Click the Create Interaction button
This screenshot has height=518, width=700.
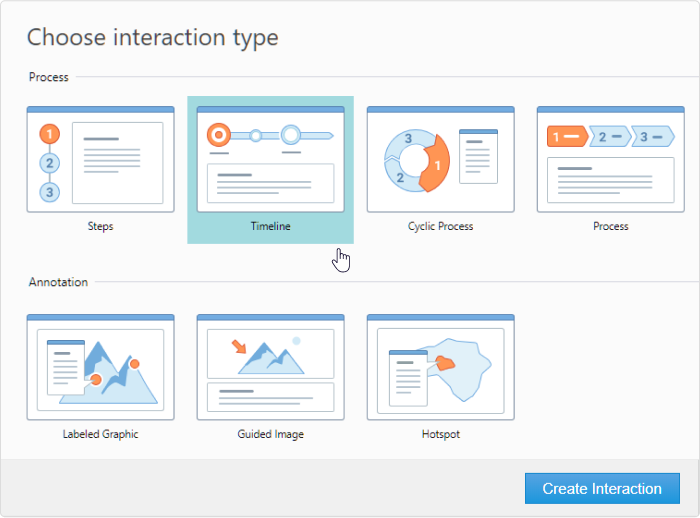click(x=602, y=489)
